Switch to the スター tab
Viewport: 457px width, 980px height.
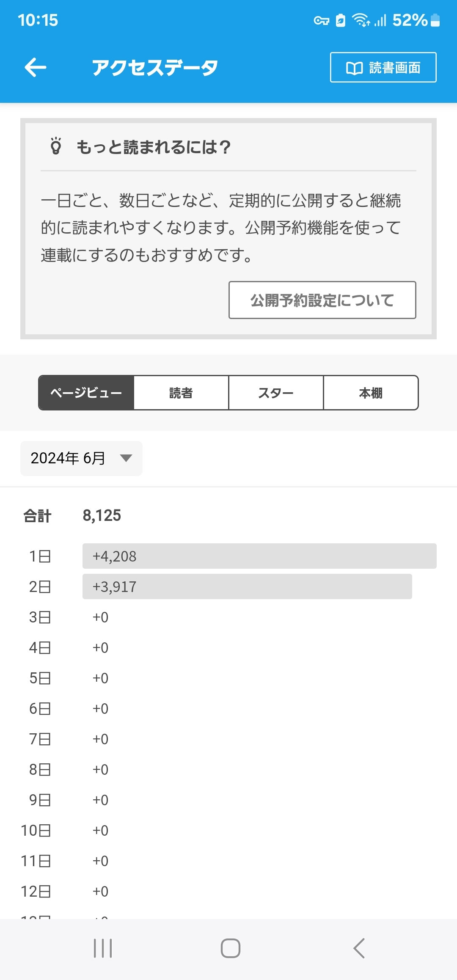pyautogui.click(x=276, y=393)
